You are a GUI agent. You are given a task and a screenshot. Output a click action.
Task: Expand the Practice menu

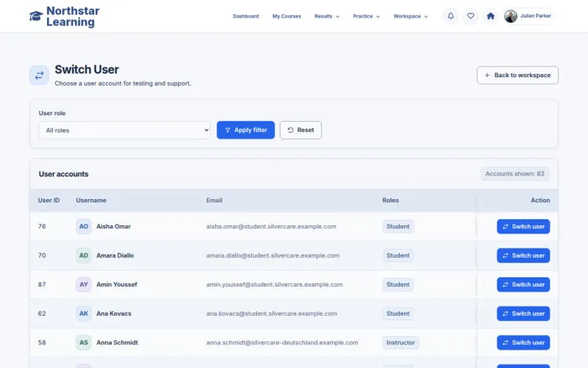coord(366,17)
